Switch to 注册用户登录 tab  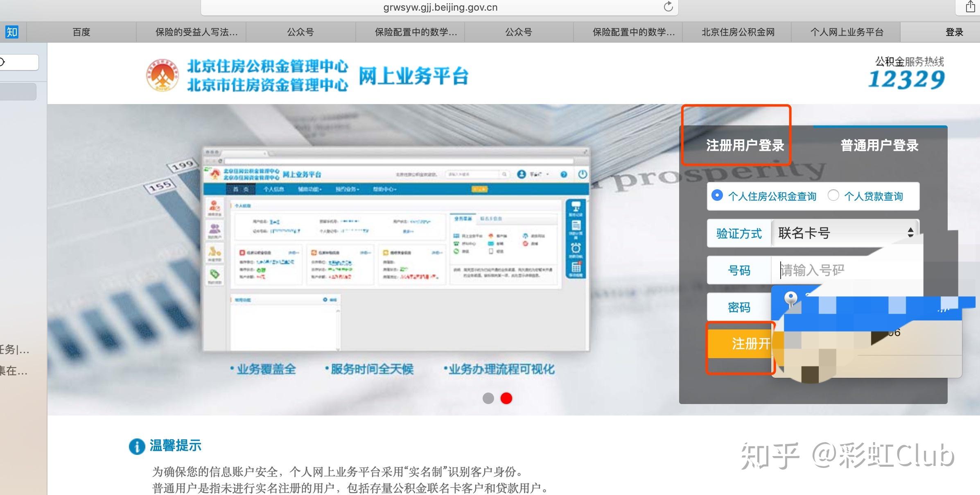point(745,145)
